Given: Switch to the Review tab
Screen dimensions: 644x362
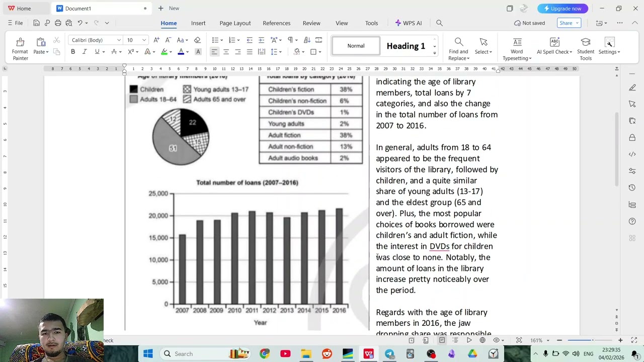Looking at the screenshot, I should pos(311,23).
